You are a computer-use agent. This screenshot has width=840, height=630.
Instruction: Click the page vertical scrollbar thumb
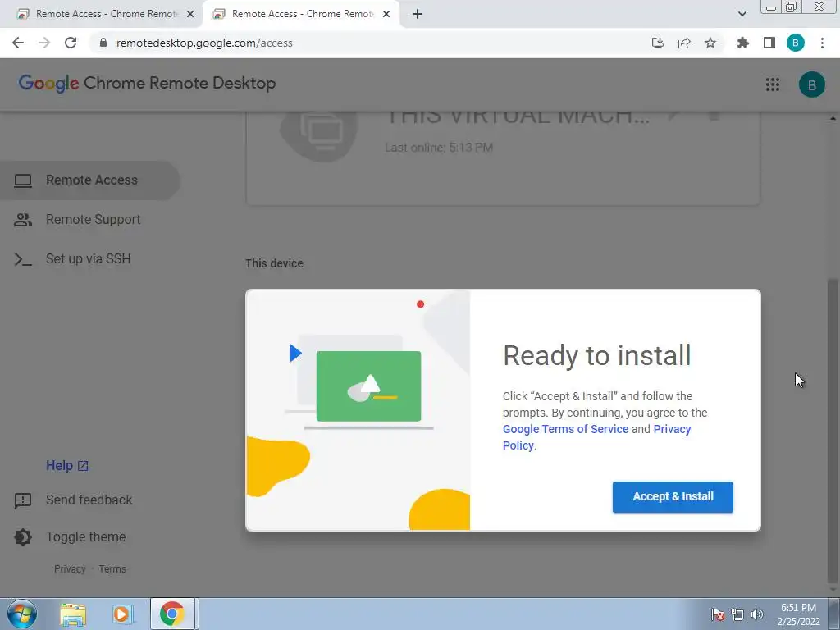[833, 431]
